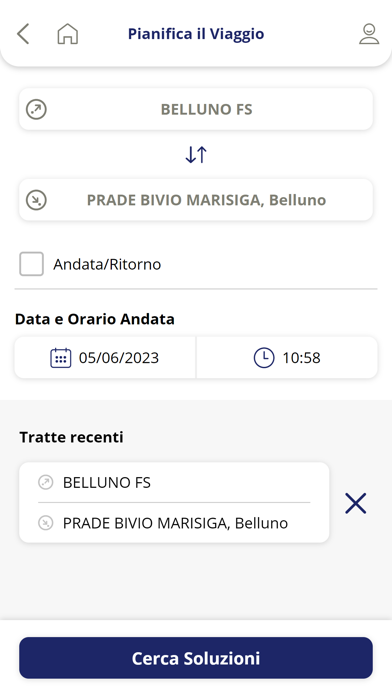
Task: Click the Cerca Soluzioni button
Action: point(196,658)
